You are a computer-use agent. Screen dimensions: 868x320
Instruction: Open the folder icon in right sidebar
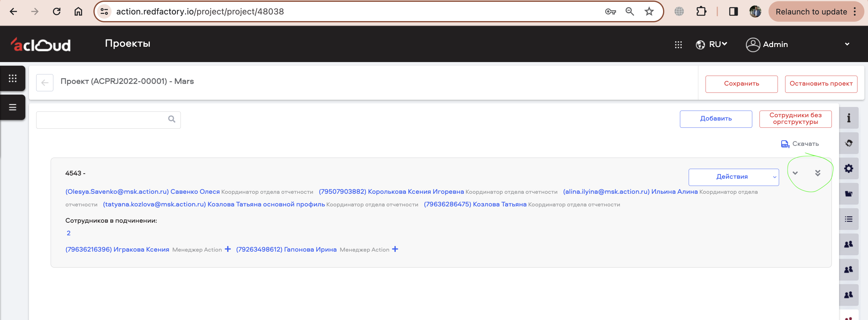pos(848,194)
